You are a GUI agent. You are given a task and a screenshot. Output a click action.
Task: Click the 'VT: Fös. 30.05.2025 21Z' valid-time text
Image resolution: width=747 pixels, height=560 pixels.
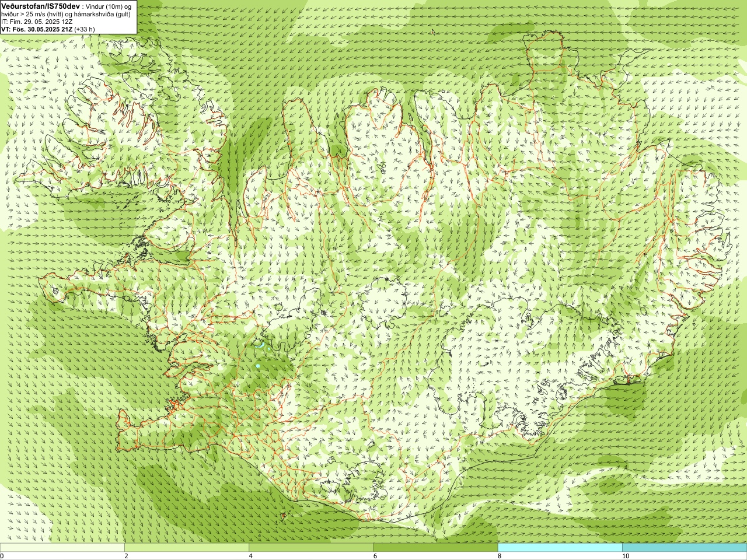[x=37, y=29]
